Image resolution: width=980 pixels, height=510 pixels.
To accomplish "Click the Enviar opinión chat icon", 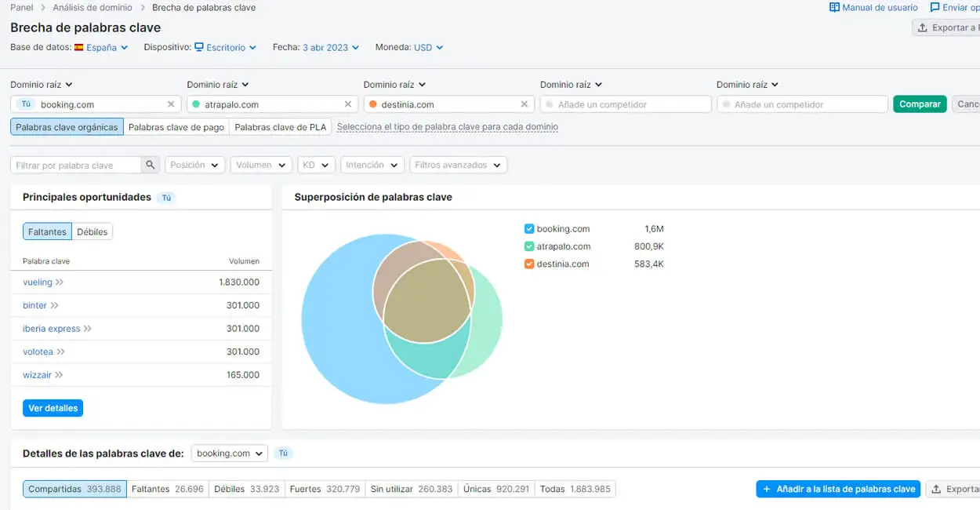I will [935, 8].
